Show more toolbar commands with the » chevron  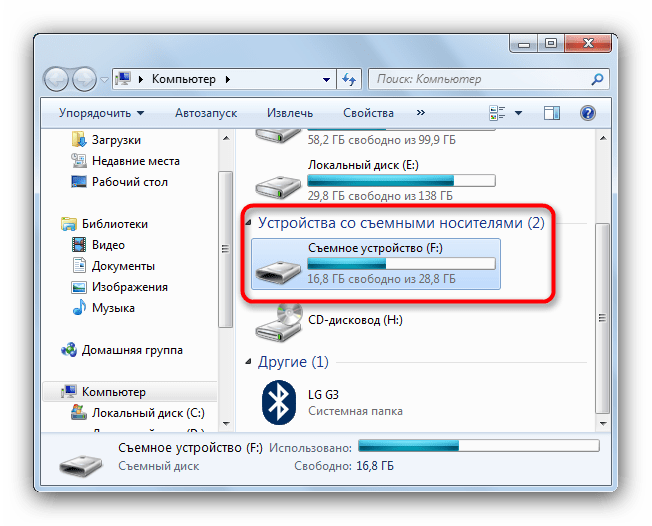[x=421, y=113]
